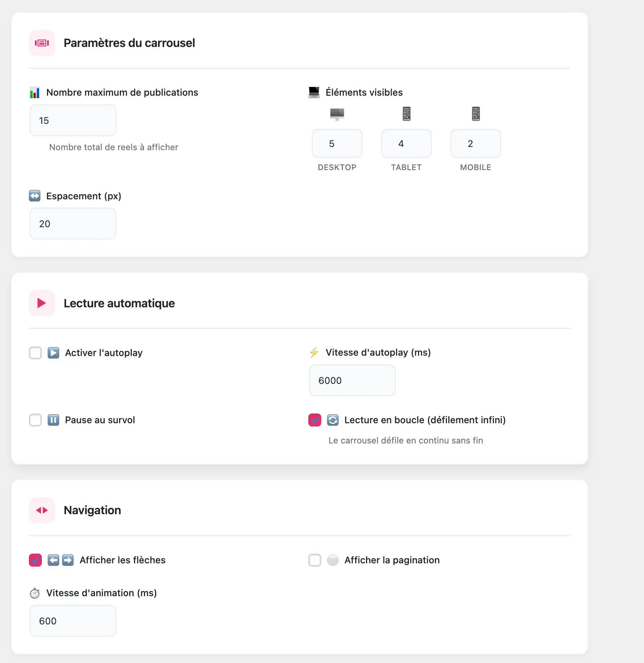Click the mobile phone icon above Mobile field
Image resolution: width=644 pixels, height=663 pixels.
coord(476,114)
